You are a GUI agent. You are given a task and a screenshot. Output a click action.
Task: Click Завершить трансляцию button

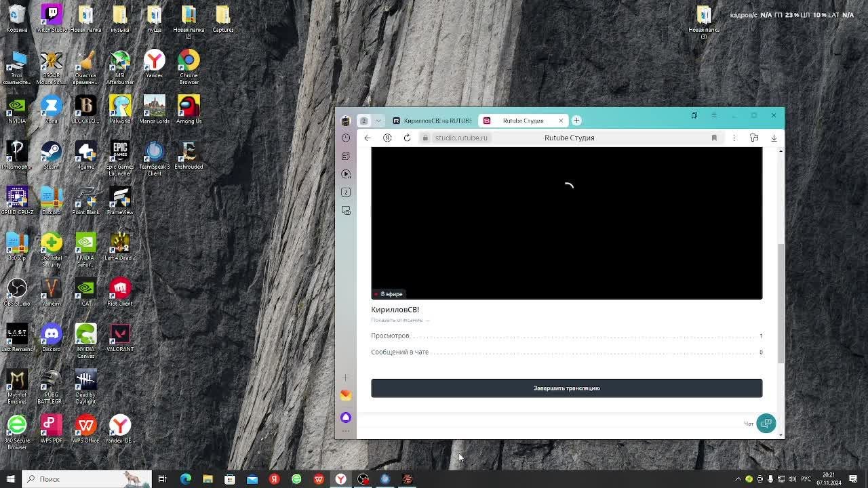(567, 388)
